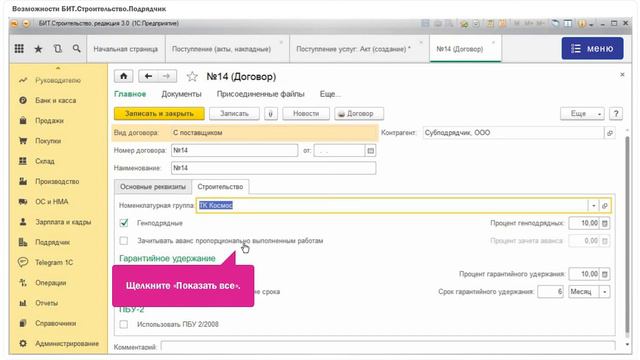The height and width of the screenshot is (360, 640).
Task: Add №14 (Договор) to favorites star
Action: pos(192,76)
